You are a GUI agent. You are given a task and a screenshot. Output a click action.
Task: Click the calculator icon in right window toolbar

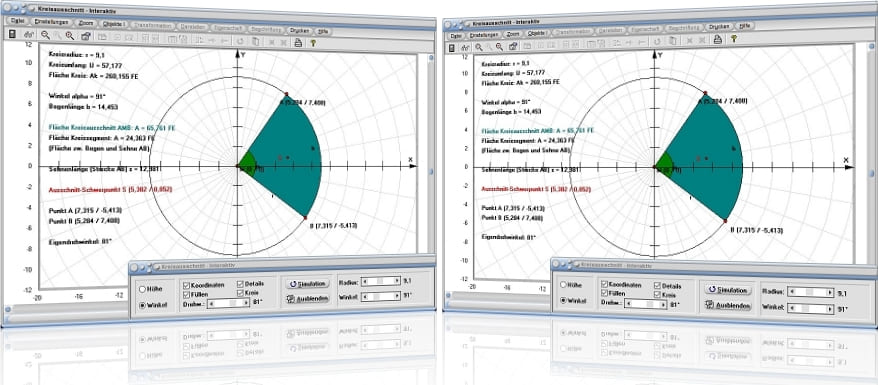(x=452, y=49)
